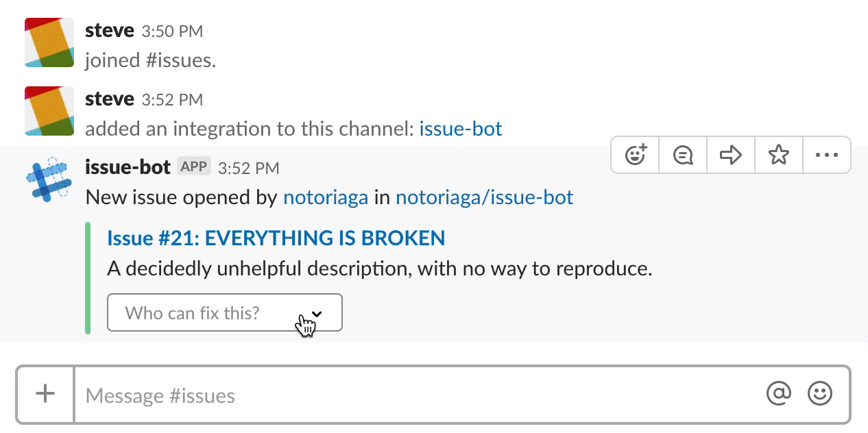Click steve's name on the 3:50 PM message
This screenshot has height=433, width=868.
tap(110, 30)
